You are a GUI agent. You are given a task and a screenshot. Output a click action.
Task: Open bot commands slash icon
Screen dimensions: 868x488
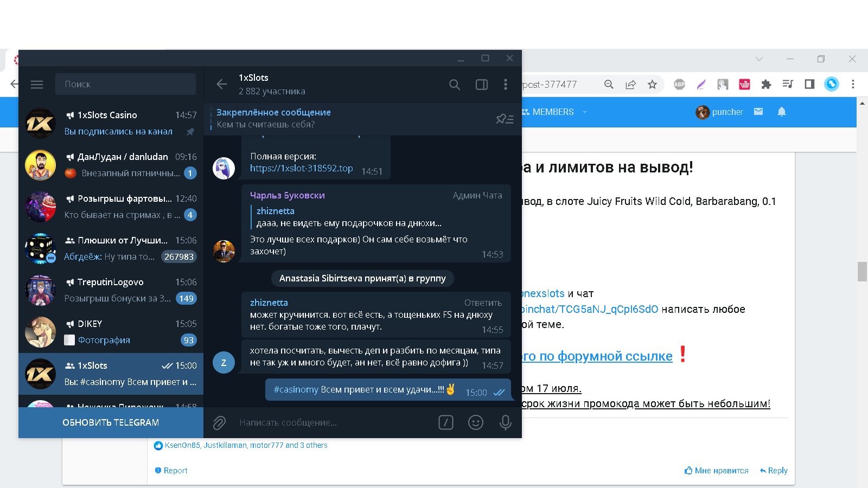pyautogui.click(x=446, y=422)
